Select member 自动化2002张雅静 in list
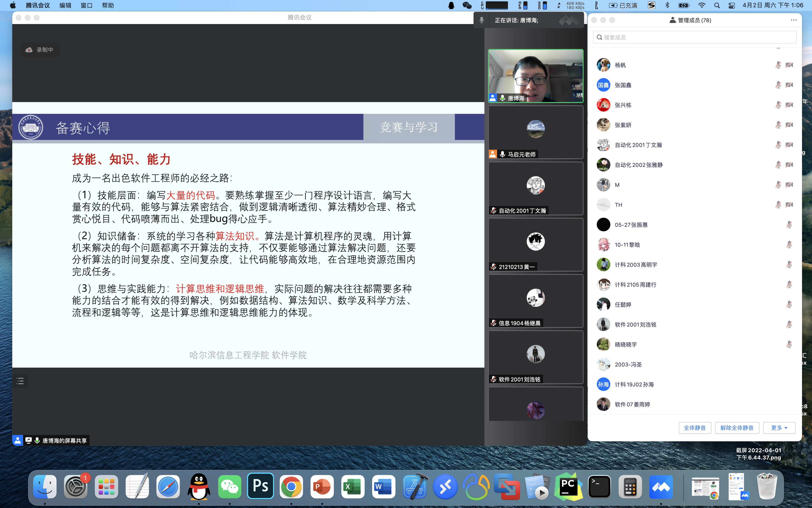812x508 pixels. [x=695, y=165]
